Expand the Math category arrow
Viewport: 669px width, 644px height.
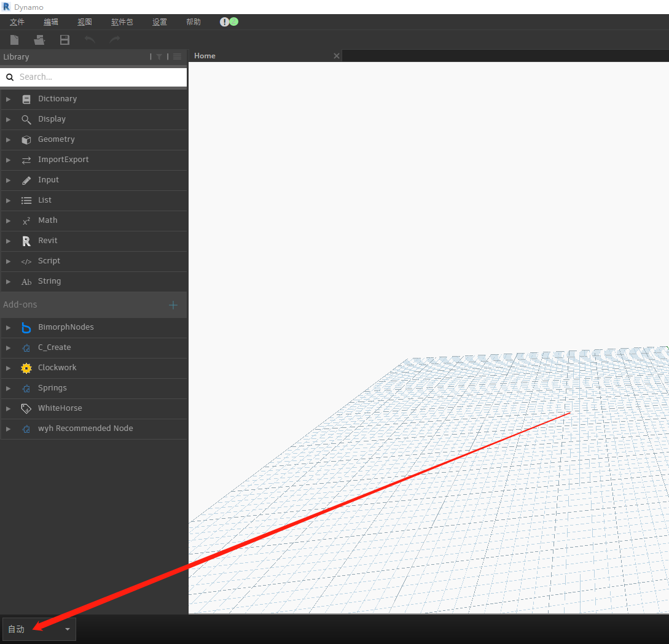click(x=8, y=221)
